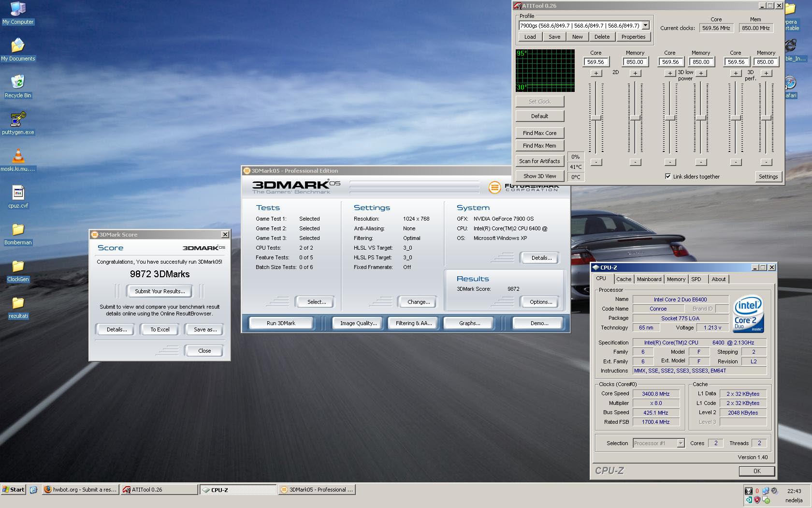Click the Default button in ATITool

click(x=539, y=116)
